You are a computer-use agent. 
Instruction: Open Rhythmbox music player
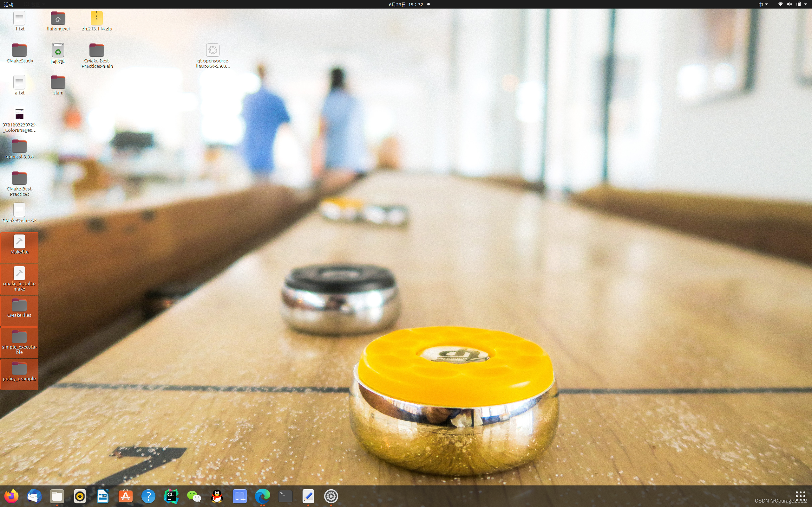pos(80,496)
